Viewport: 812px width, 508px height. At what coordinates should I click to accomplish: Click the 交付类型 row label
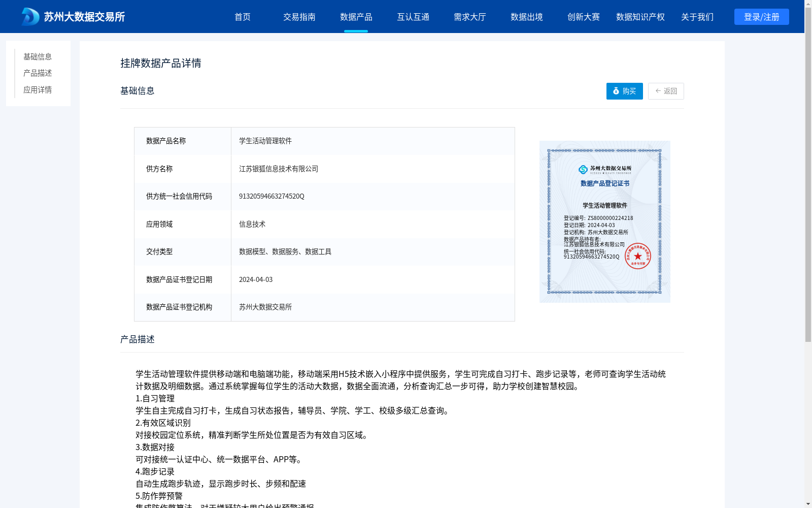tap(159, 251)
